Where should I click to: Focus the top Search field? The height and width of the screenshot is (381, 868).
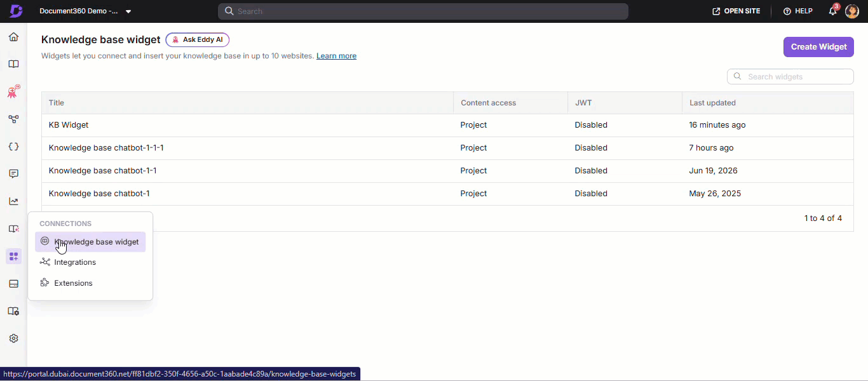[x=423, y=11]
